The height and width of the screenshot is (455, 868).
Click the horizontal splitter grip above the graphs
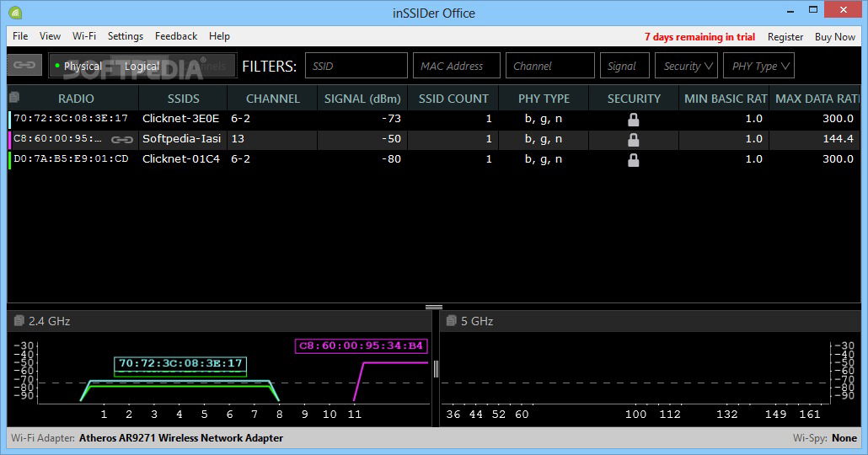(x=434, y=307)
